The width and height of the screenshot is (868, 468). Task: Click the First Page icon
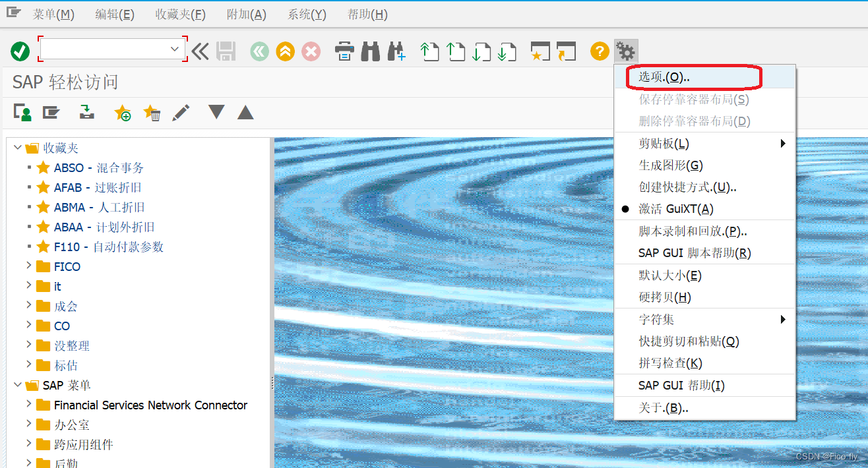pos(430,51)
